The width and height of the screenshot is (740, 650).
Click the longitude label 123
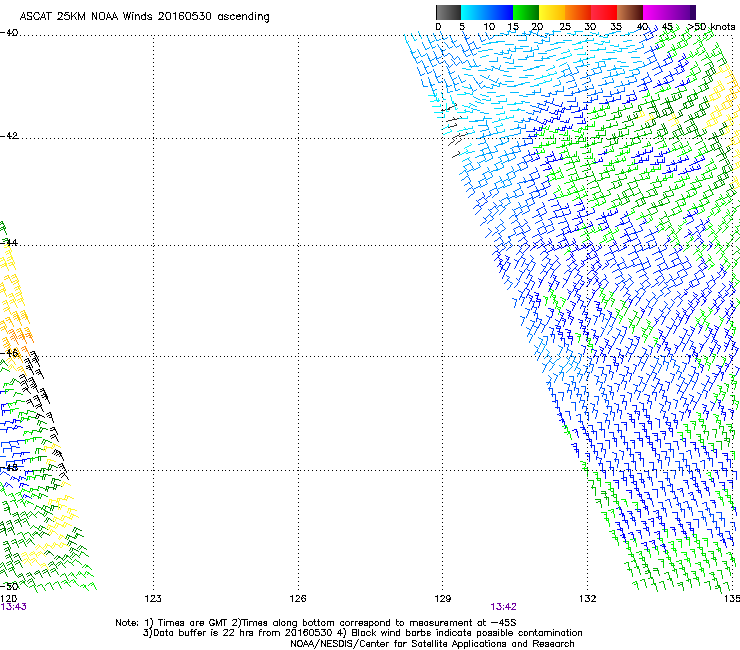pos(153,599)
